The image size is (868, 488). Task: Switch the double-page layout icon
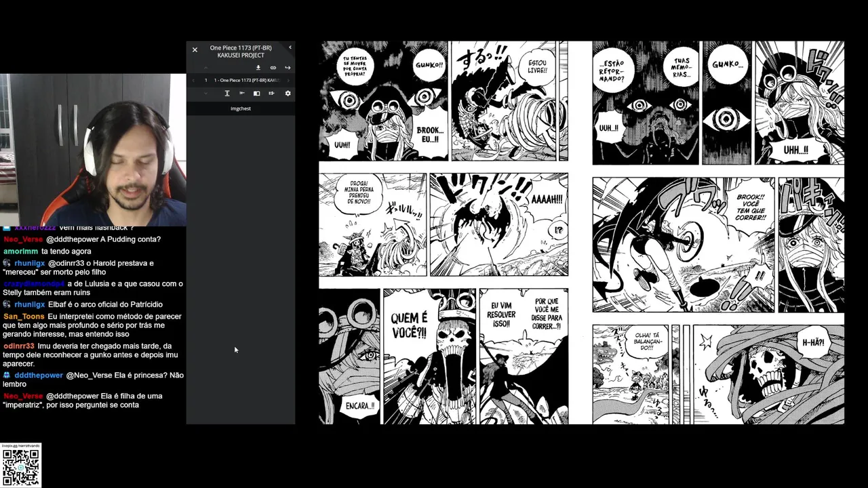(256, 94)
